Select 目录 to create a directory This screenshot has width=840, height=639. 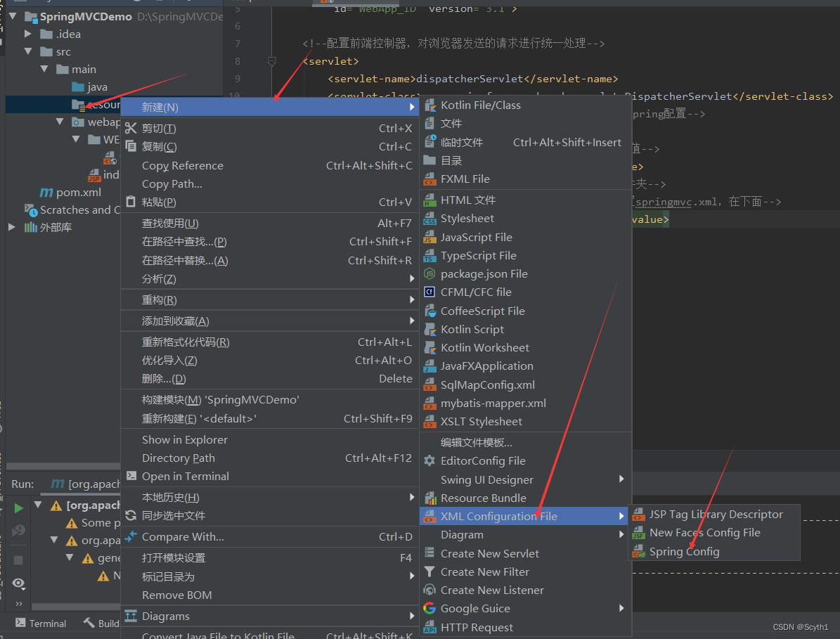526,161
